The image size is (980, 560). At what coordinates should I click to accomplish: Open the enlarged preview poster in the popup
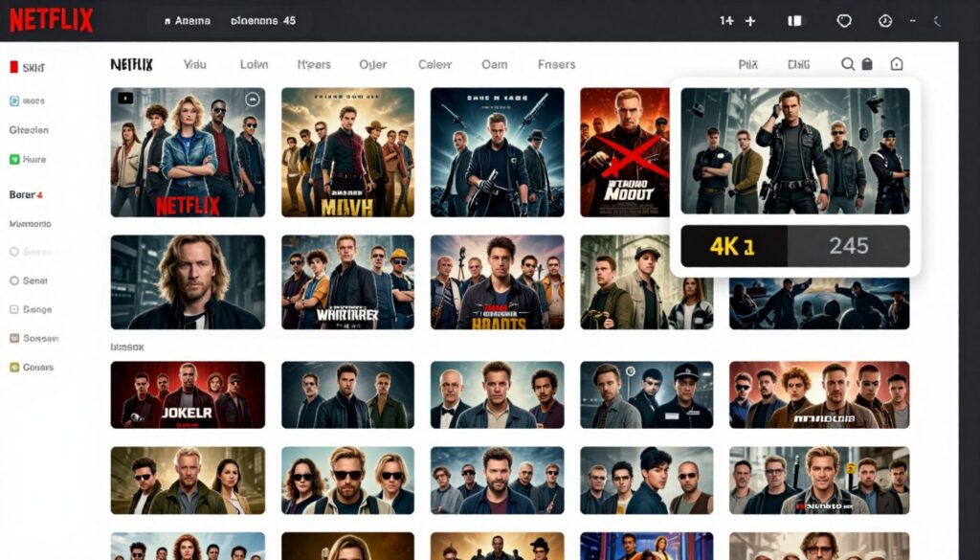pos(795,150)
